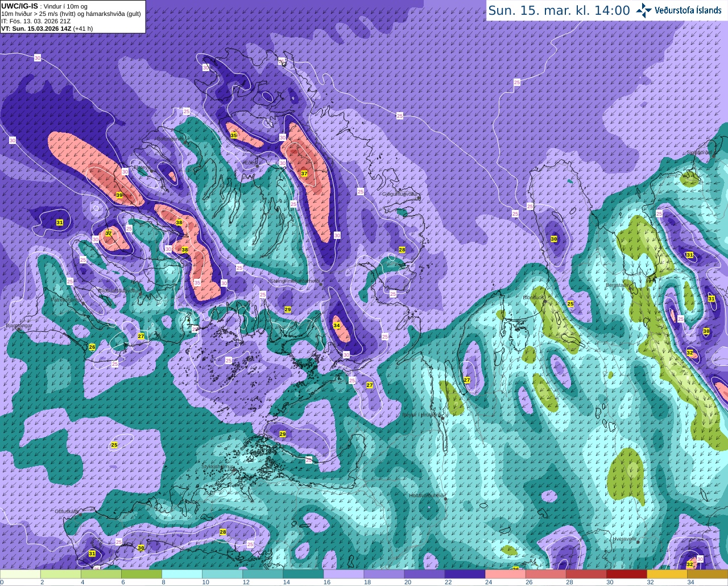Click the yellow 26 gust marker near Bjargtangar
Screen dimensions: 728x586
click(x=92, y=347)
